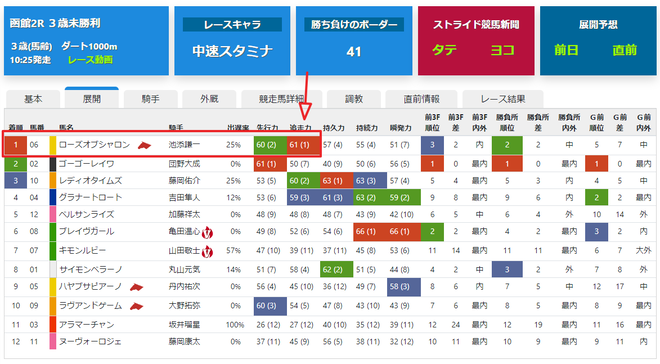
Task: Click jockey name 藤岡佑介
Action: pos(184,181)
